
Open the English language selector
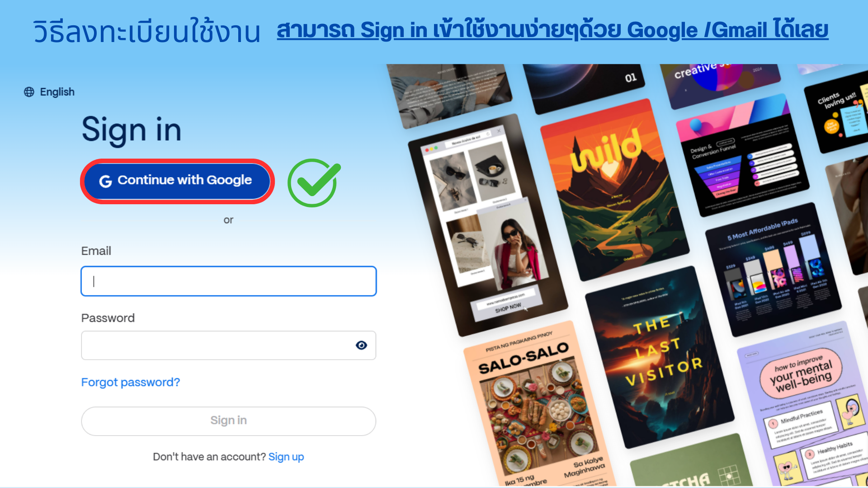pos(49,92)
